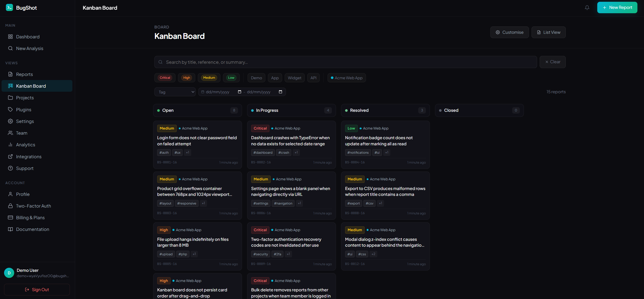Screen dimensions: 644x299
Task: Toggle the Low severity filter chip
Action: (231, 78)
